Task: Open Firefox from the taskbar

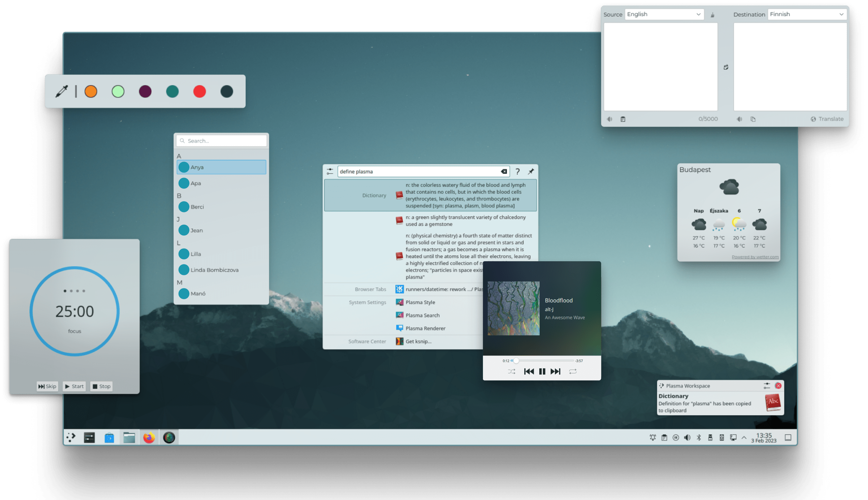Action: pyautogui.click(x=149, y=437)
